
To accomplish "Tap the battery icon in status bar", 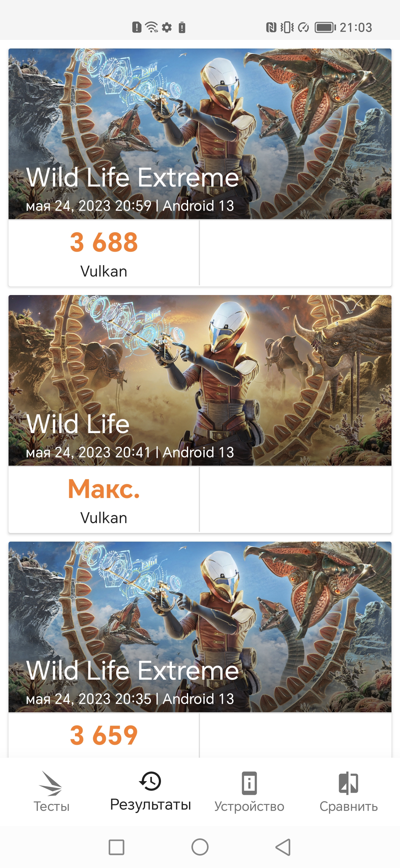I will [325, 27].
